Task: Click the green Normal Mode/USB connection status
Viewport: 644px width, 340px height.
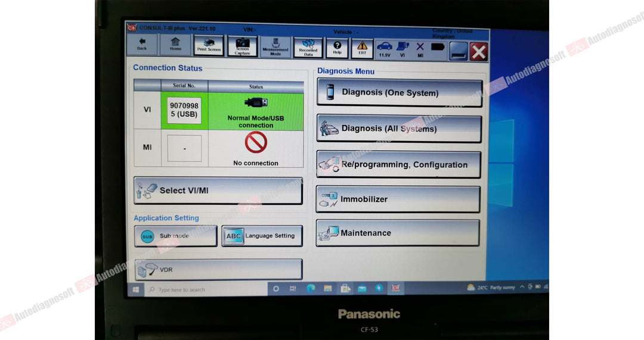Action: (x=256, y=112)
